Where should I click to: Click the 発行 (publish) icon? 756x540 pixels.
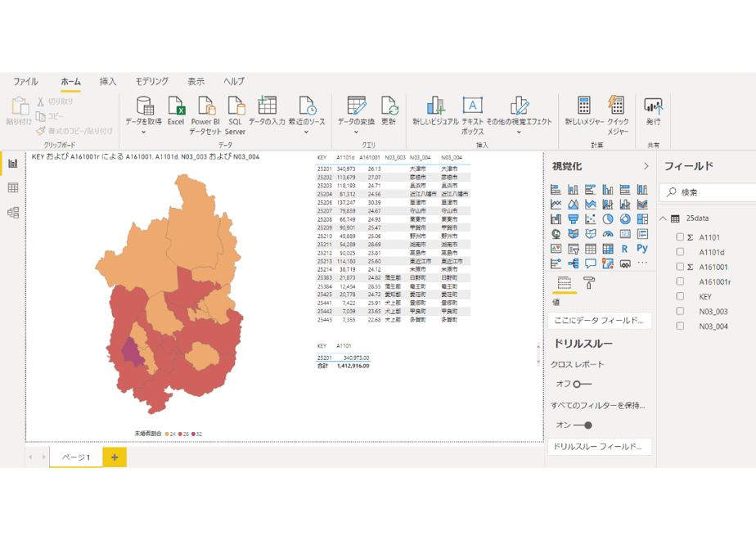pyautogui.click(x=653, y=105)
